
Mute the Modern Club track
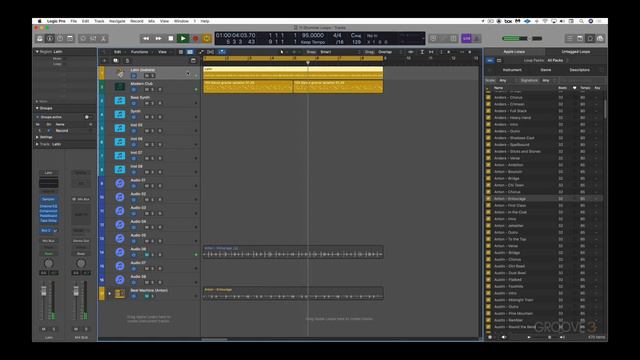147,89
